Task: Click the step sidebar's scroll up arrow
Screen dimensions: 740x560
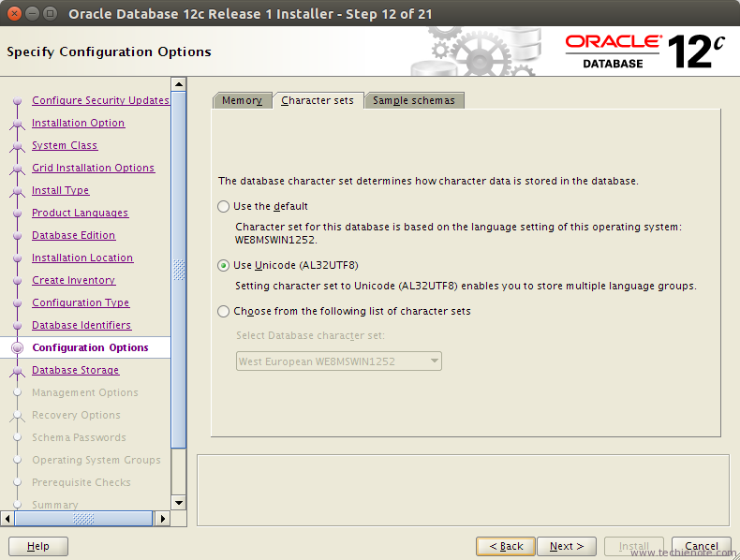Action: click(x=179, y=84)
